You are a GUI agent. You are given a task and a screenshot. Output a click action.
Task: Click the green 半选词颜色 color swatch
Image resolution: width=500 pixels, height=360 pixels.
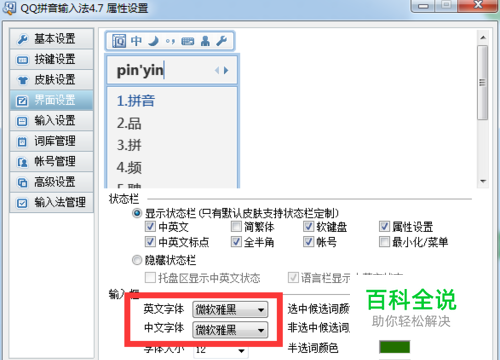[395, 347]
